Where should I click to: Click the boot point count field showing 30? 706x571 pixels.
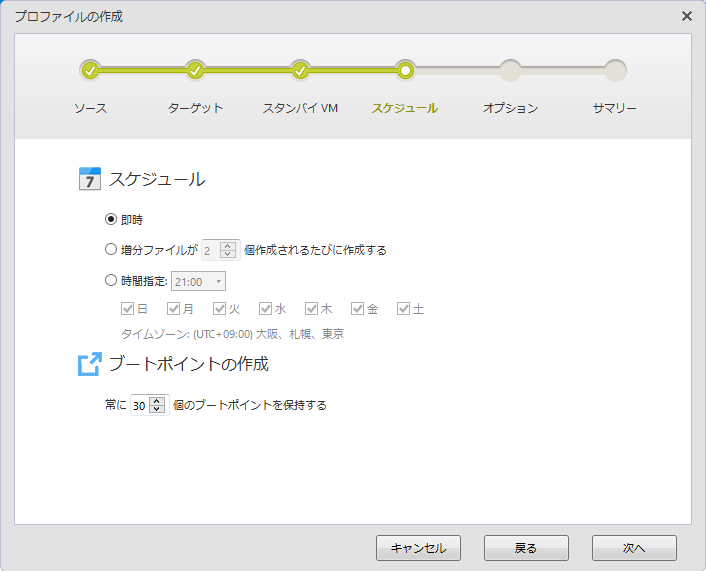pos(140,406)
